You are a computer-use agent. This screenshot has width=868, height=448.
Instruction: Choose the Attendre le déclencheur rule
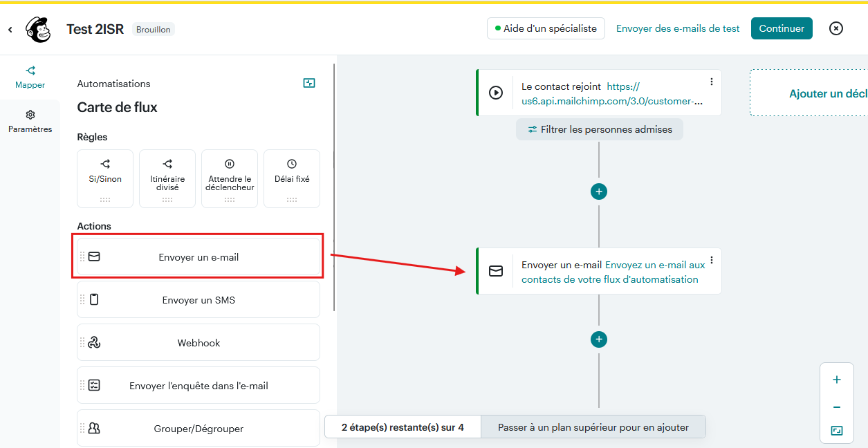pyautogui.click(x=230, y=178)
